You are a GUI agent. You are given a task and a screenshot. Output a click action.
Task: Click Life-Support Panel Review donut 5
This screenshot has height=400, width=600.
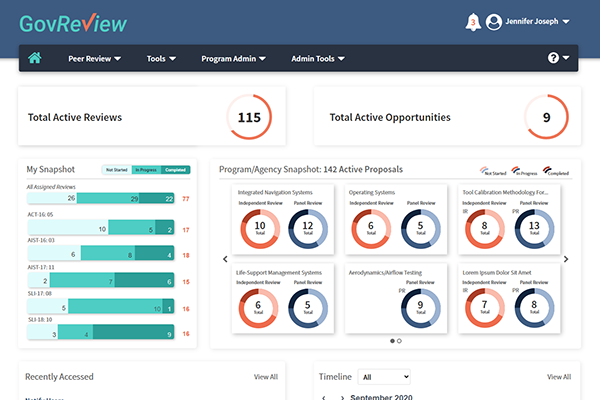coord(308,308)
